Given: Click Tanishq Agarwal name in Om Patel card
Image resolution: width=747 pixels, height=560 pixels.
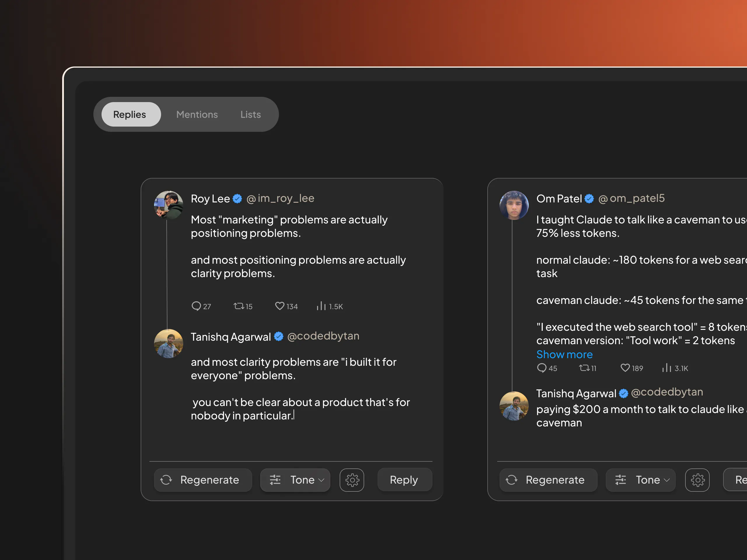Looking at the screenshot, I should pyautogui.click(x=576, y=393).
